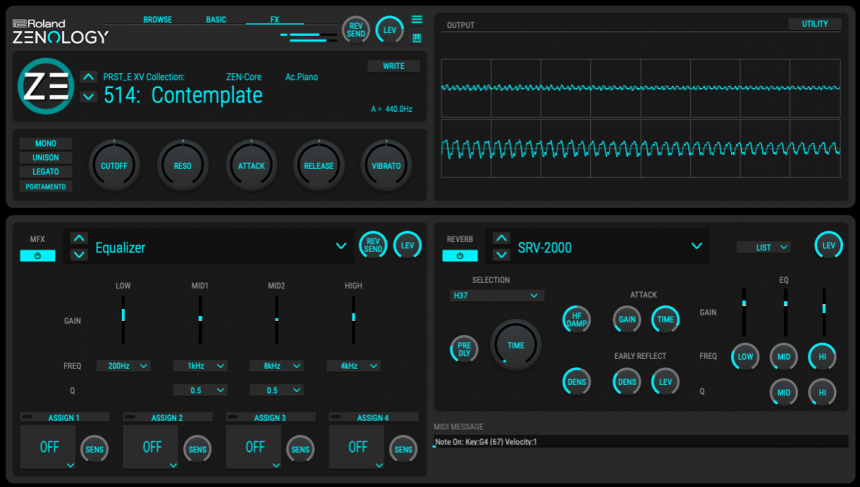
Task: Click the ASSIGN 1 OFF selector
Action: point(48,447)
